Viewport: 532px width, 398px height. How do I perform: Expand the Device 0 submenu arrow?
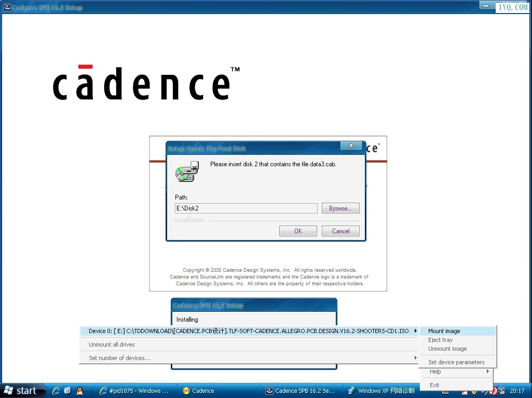coord(415,331)
